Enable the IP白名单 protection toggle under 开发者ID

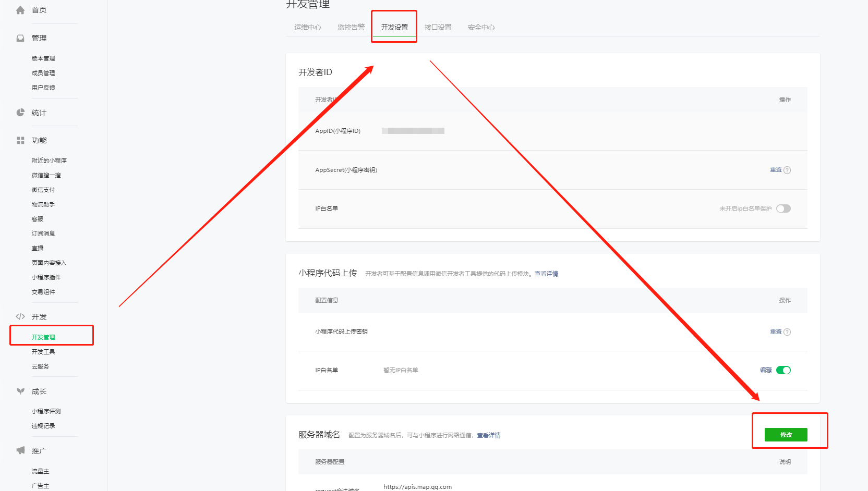783,208
